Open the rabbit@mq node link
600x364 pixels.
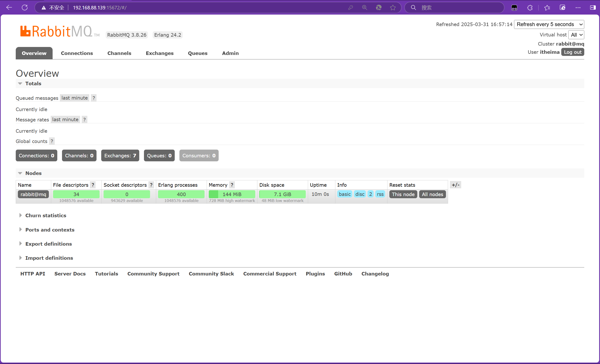click(x=33, y=194)
